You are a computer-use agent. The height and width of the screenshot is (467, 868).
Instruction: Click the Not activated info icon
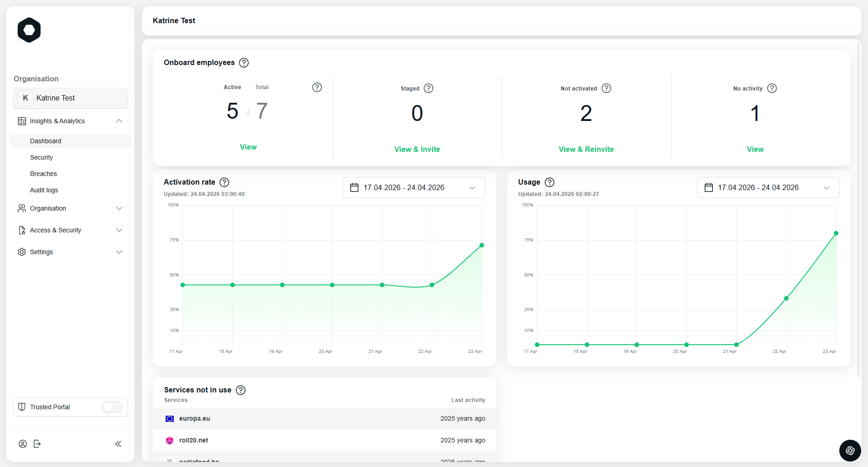pos(606,88)
